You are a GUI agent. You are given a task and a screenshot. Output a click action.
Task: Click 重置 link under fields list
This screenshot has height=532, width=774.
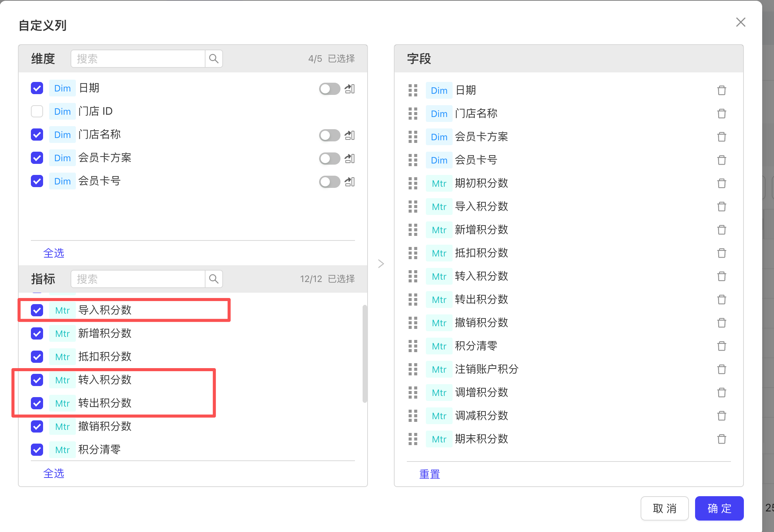click(430, 474)
